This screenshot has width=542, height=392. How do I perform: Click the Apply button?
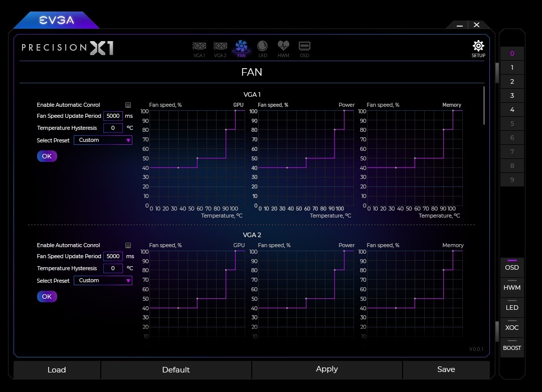327,369
